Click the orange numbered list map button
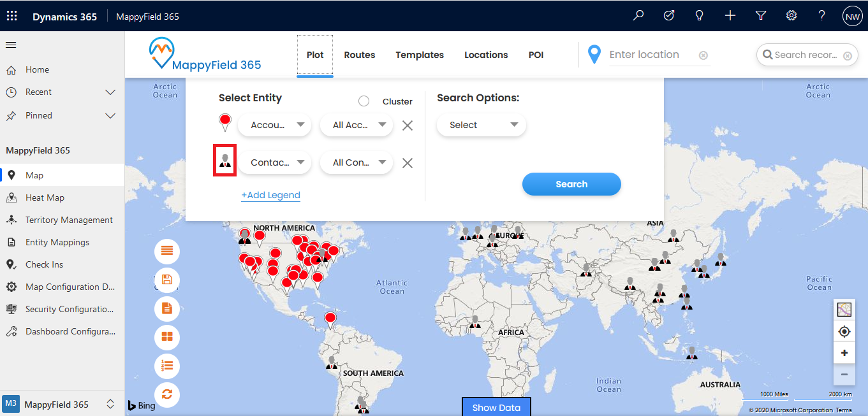 (x=167, y=366)
